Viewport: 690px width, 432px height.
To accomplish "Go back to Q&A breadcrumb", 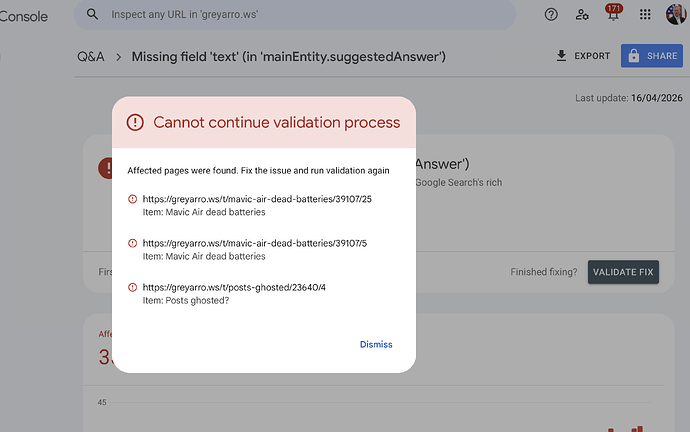I will point(91,57).
